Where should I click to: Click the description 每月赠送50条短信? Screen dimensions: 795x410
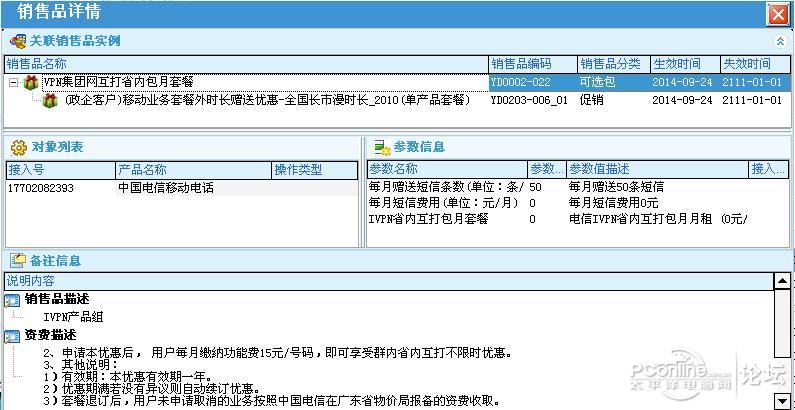pyautogui.click(x=616, y=187)
